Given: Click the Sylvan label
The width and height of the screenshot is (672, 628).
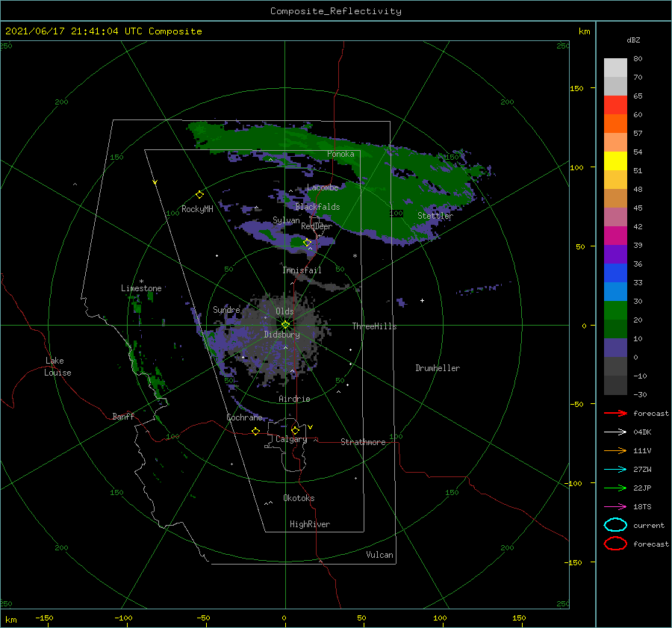Looking at the screenshot, I should coord(286,220).
